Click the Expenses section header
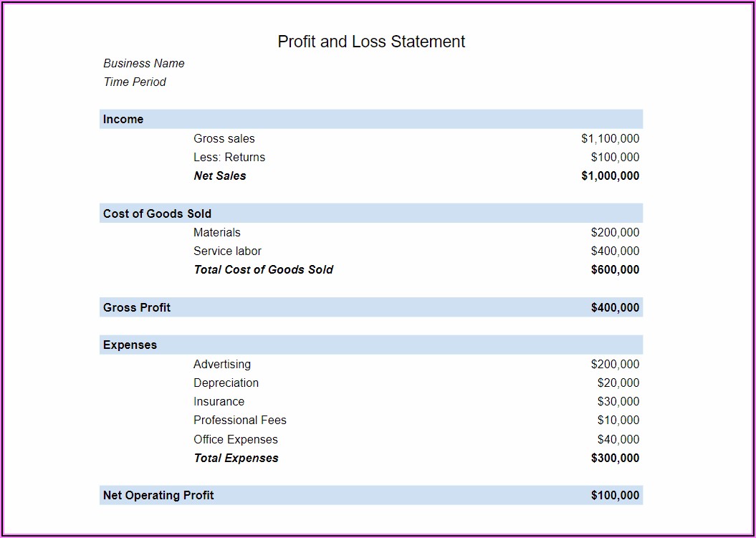 tap(130, 345)
